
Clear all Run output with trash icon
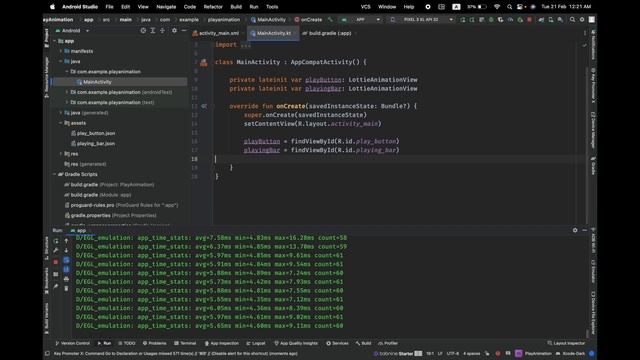(66, 289)
